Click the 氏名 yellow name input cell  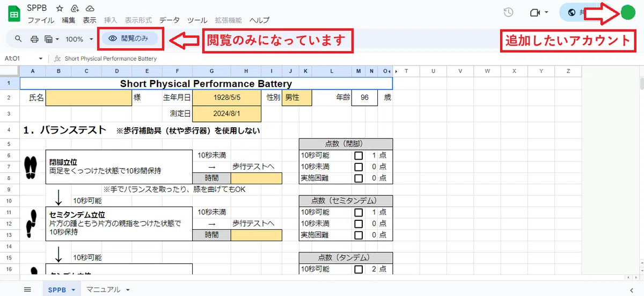point(89,98)
